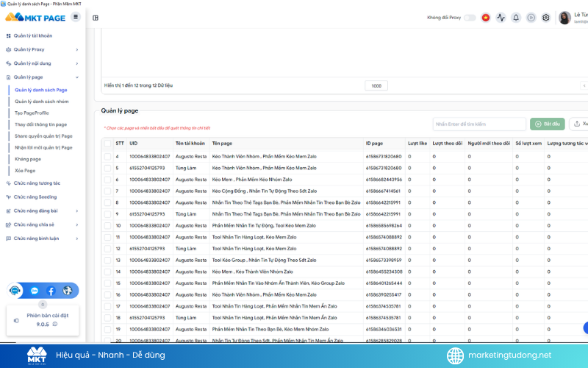This screenshot has width=588, height=368.
Task: Open the Messenger chat icon
Action: click(x=35, y=291)
